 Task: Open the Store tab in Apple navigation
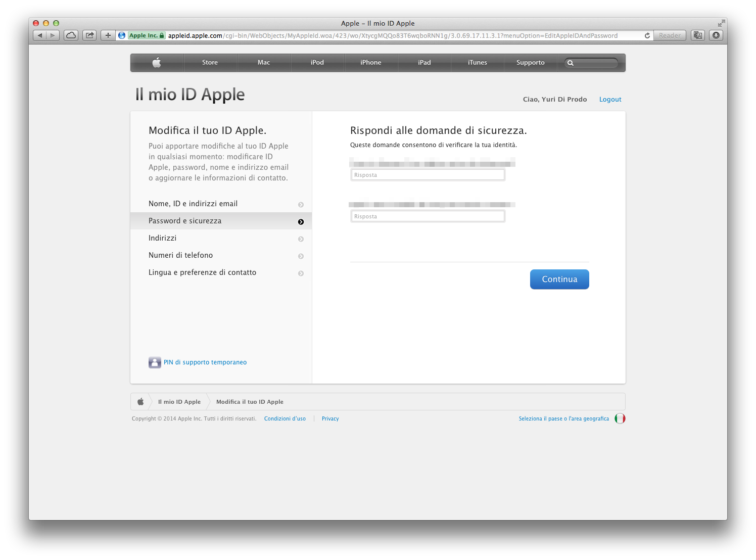(210, 63)
